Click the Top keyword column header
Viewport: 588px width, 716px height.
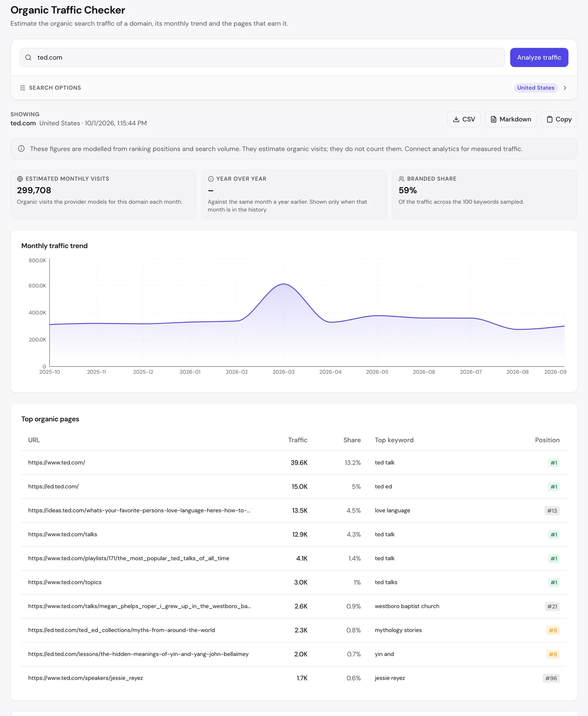[394, 440]
